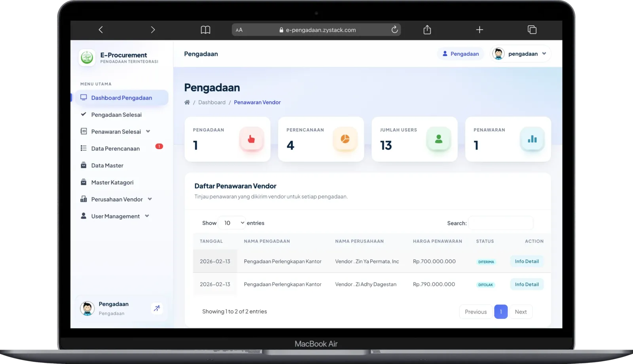This screenshot has height=364, width=633.
Task: Click the AA reader text-size button
Action: click(239, 30)
